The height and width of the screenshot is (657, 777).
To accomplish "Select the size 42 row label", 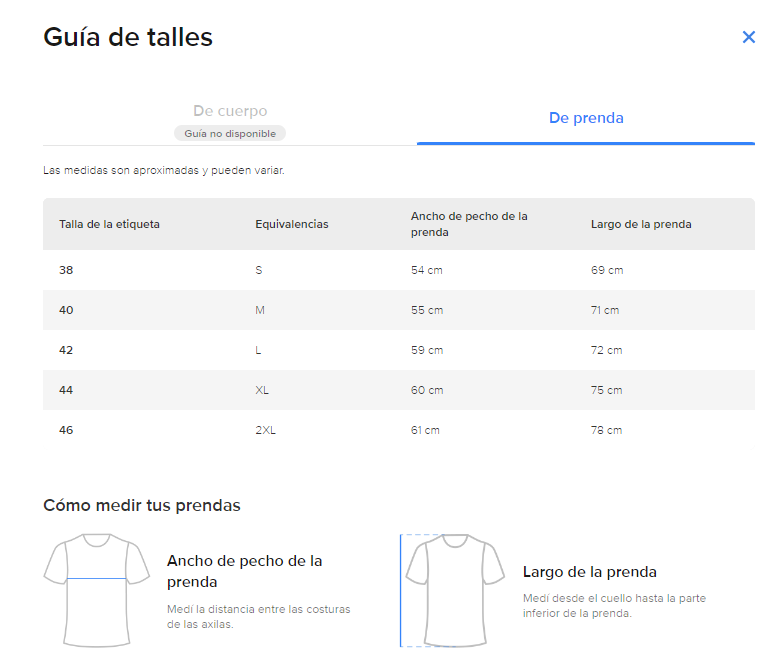I will [66, 350].
